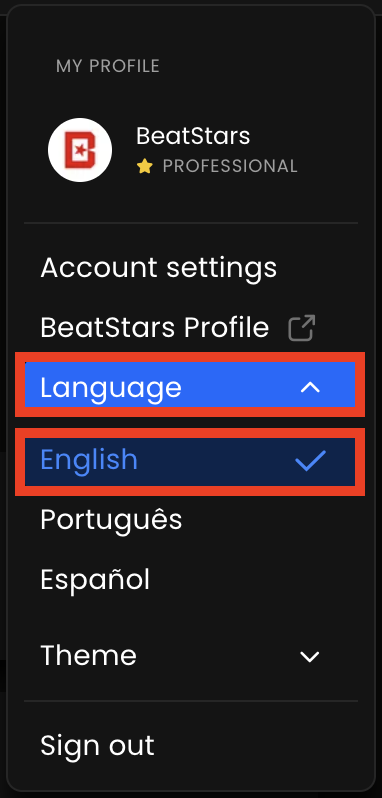Open Account settings

coord(159,268)
